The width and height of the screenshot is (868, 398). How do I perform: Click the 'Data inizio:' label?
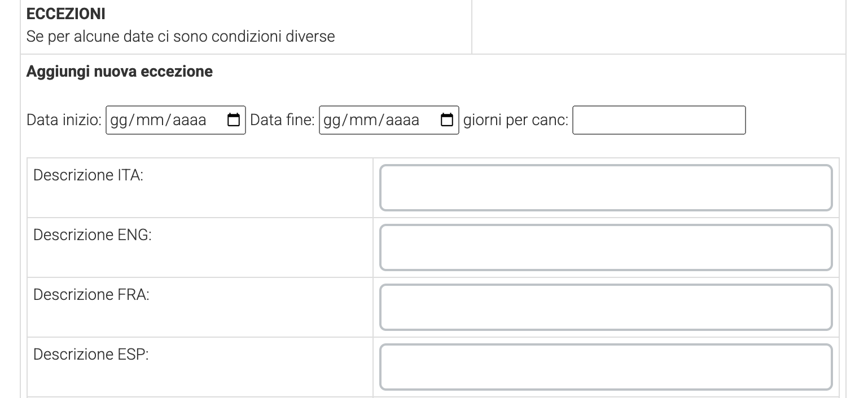point(64,121)
